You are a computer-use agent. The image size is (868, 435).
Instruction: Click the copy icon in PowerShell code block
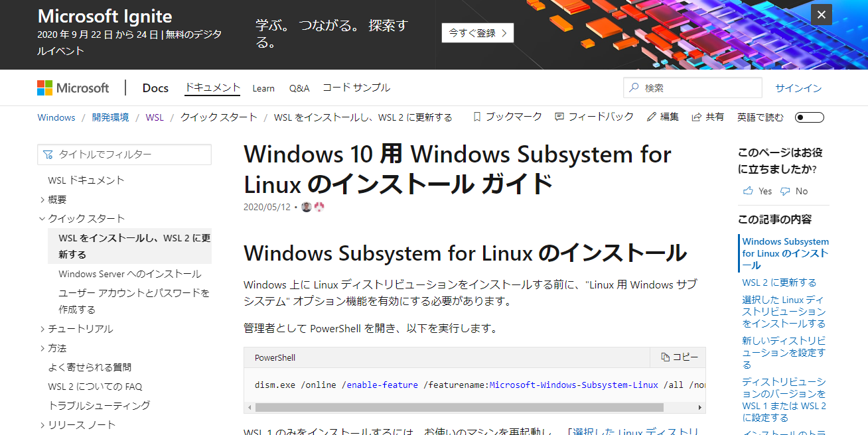666,357
